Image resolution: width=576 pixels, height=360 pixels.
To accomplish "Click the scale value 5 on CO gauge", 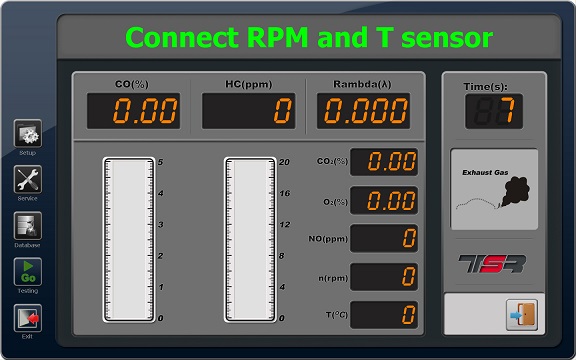I will (x=161, y=162).
